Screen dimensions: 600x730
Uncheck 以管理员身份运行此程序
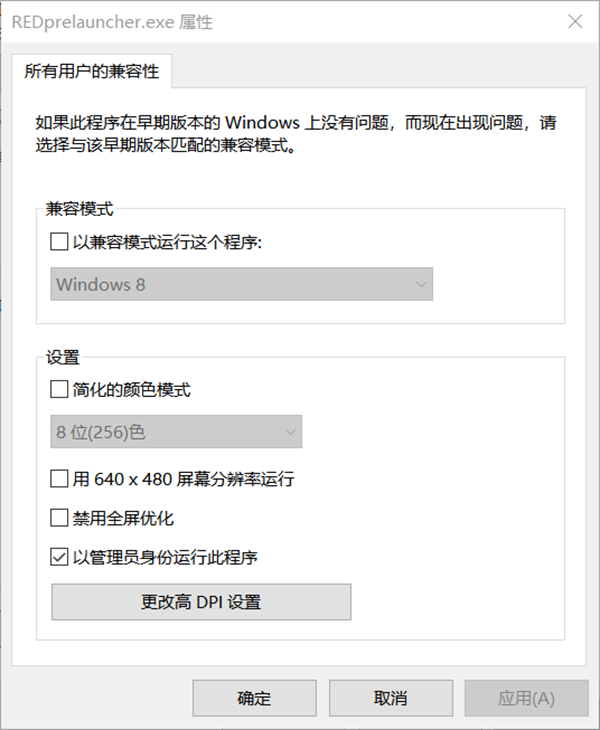point(59,557)
